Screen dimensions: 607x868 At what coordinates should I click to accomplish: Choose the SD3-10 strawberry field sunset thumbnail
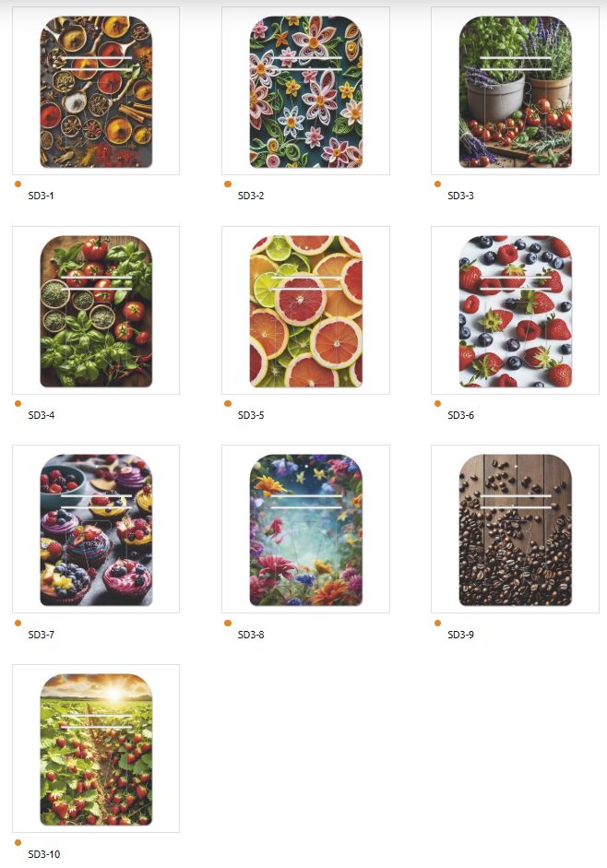[x=96, y=750]
